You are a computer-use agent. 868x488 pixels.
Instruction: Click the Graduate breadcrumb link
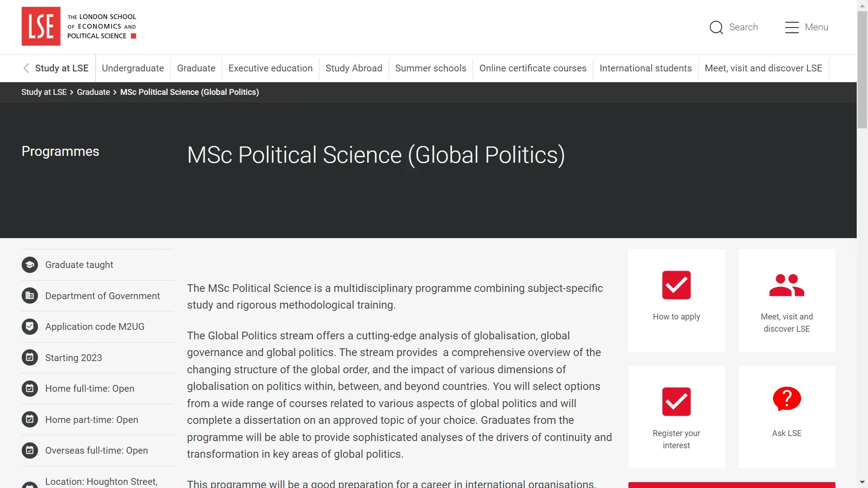[93, 92]
